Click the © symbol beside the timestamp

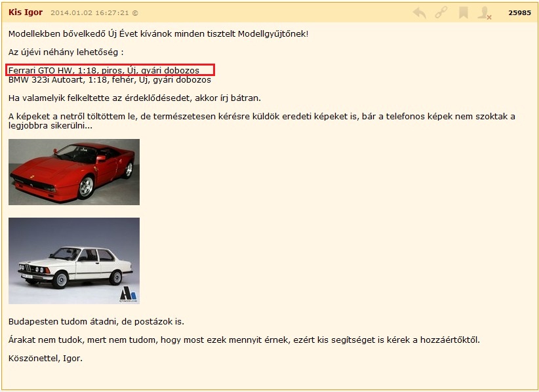pyautogui.click(x=135, y=13)
